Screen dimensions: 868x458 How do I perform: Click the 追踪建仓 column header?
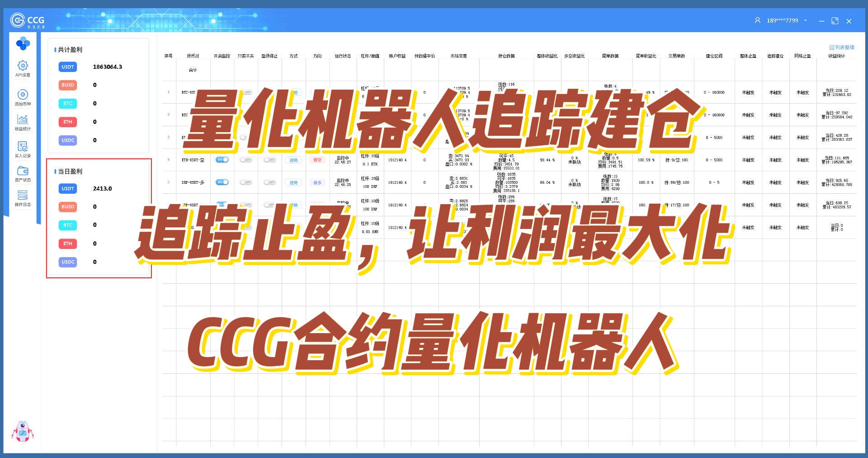pyautogui.click(x=775, y=56)
